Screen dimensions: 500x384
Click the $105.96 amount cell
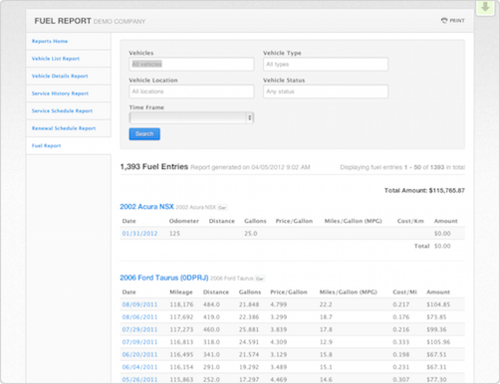[438, 342]
